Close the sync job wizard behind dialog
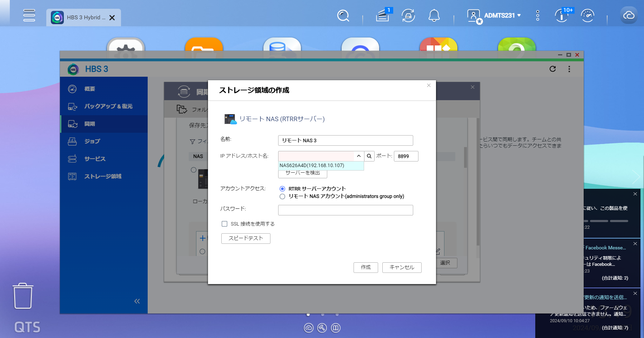 [x=472, y=87]
